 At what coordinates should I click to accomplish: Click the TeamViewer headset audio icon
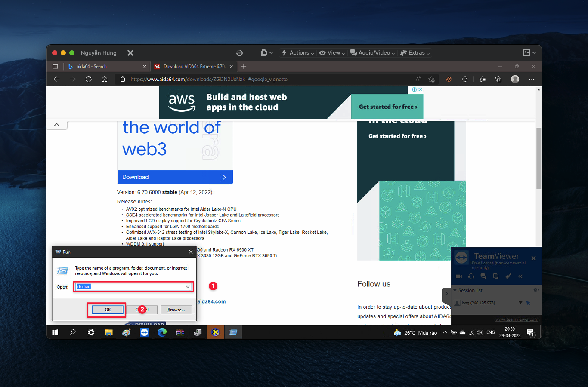[x=471, y=276]
